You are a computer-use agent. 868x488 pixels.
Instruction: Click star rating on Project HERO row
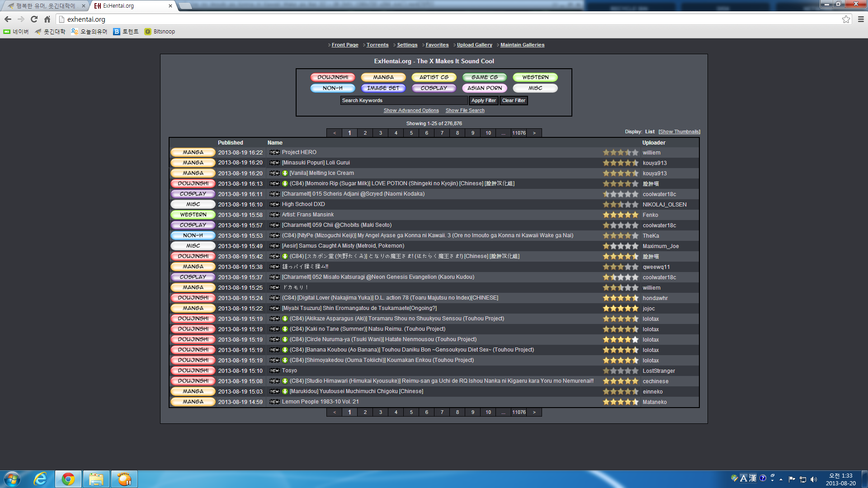click(620, 152)
